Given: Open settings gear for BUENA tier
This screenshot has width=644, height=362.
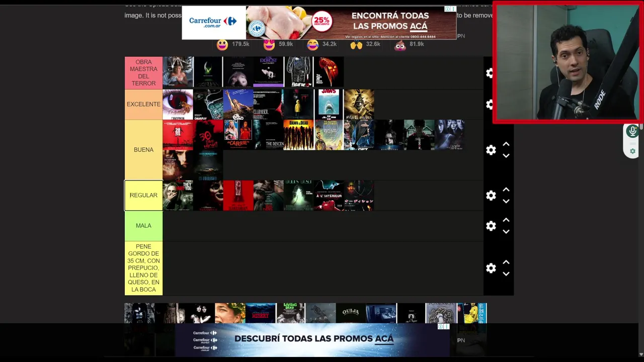Looking at the screenshot, I should point(491,150).
